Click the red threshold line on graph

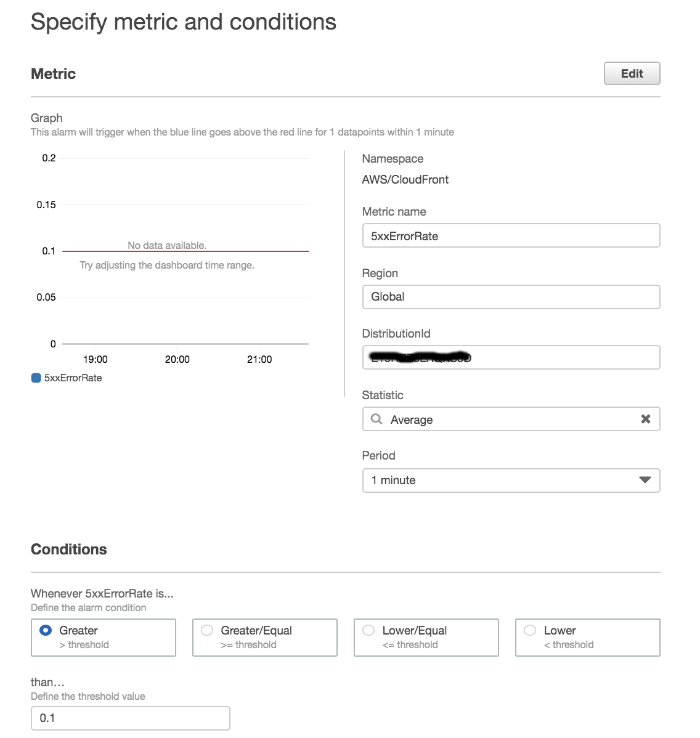click(185, 251)
